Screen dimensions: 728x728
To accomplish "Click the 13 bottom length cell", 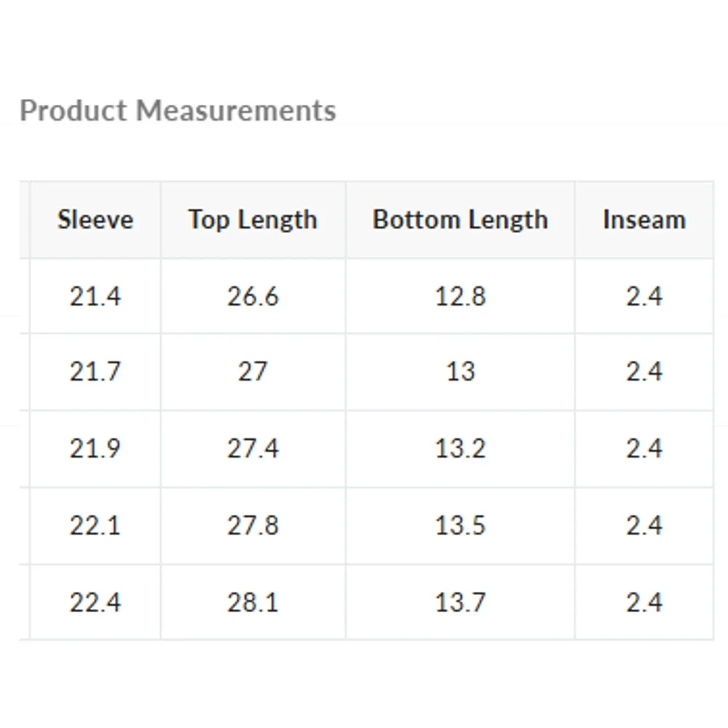I will coord(460,372).
